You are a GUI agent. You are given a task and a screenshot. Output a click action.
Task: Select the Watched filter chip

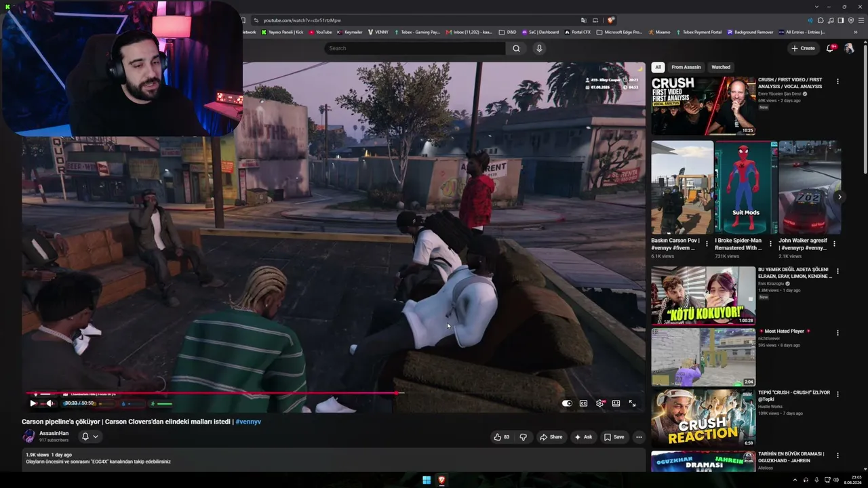721,67
